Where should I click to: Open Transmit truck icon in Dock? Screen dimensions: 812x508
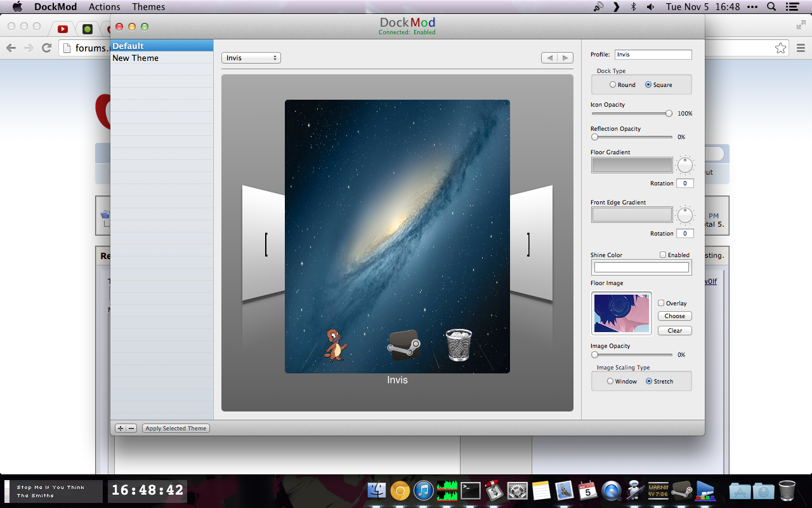click(x=494, y=491)
